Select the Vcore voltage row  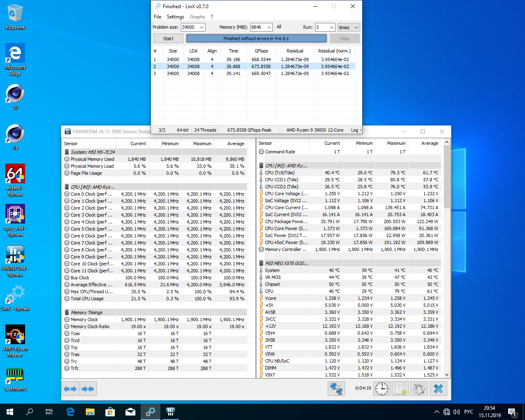[x=349, y=298]
